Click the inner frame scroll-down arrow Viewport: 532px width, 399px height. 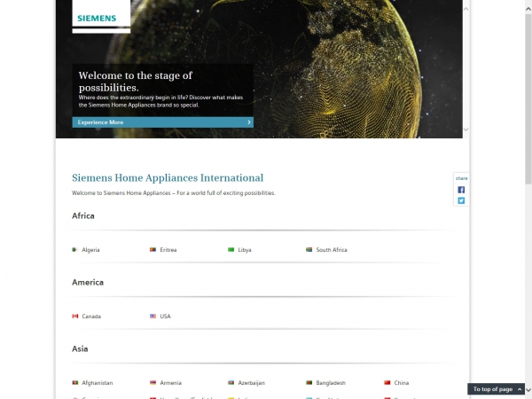pyautogui.click(x=465, y=129)
